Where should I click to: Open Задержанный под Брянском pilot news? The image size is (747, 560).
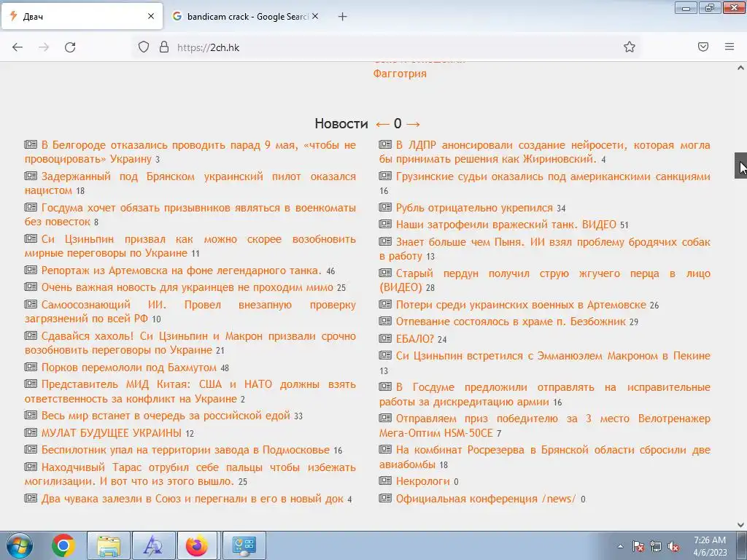(x=190, y=183)
